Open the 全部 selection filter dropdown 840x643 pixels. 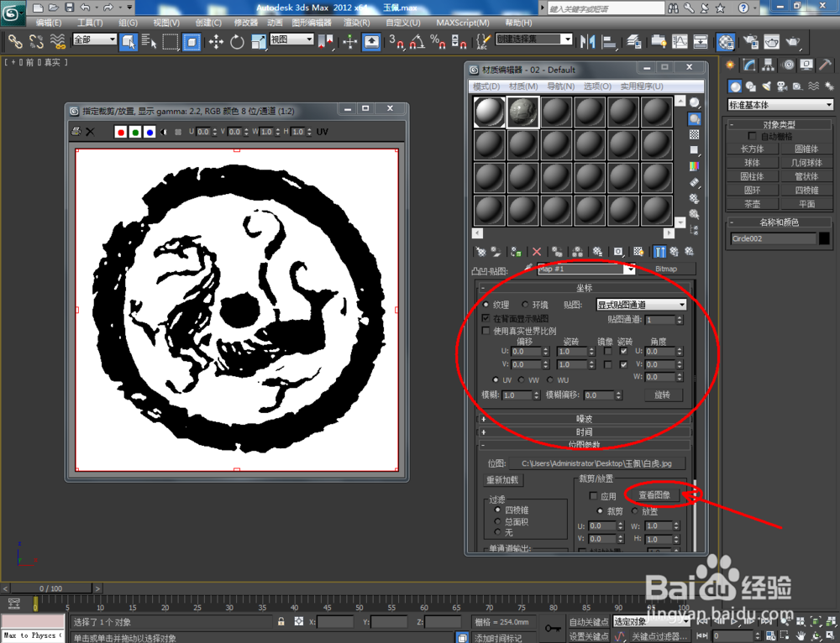(95, 39)
